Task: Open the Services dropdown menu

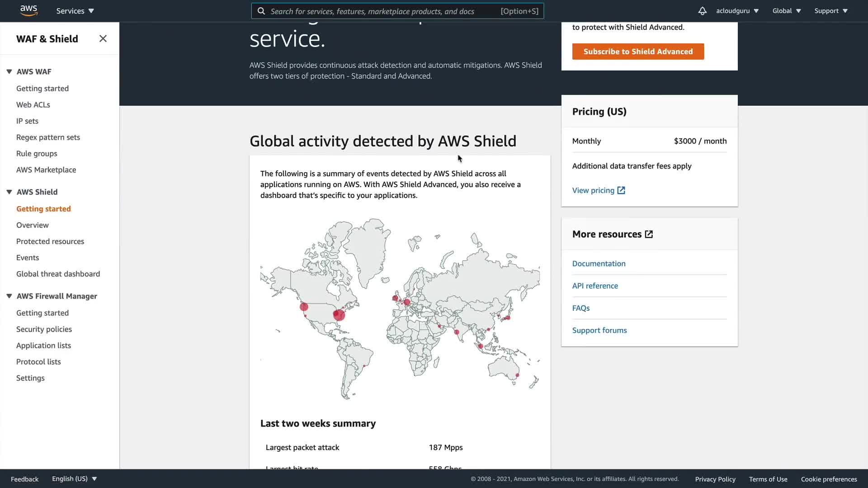Action: pos(75,11)
